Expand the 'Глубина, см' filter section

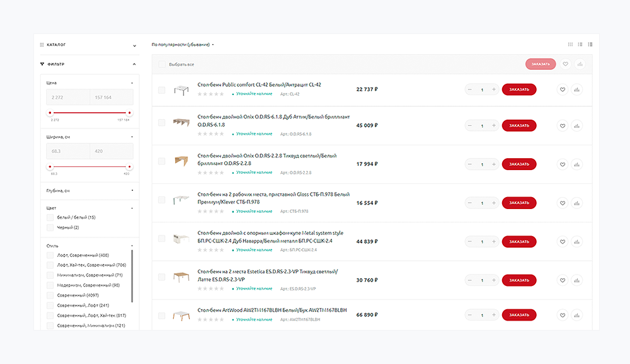[132, 190]
